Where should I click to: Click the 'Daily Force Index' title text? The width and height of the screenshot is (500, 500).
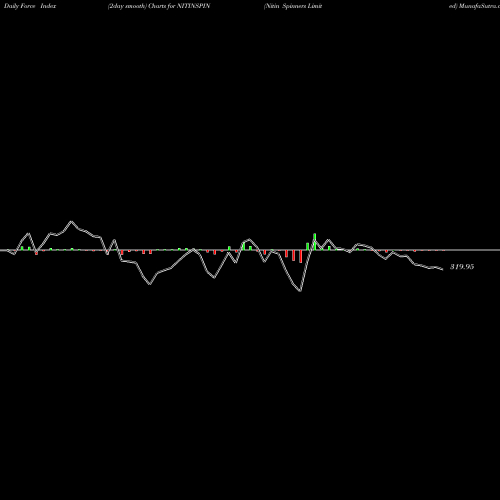[x=30, y=6]
